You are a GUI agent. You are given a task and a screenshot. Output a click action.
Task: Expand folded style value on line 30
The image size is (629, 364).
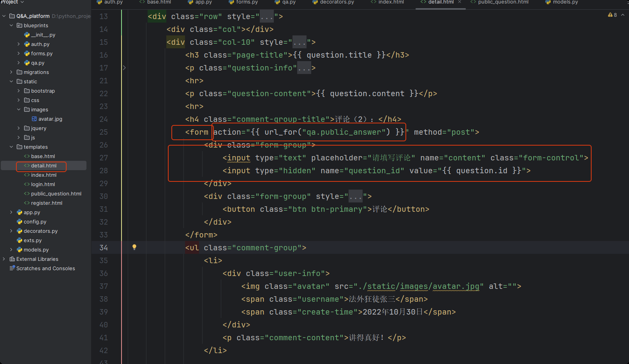click(356, 197)
